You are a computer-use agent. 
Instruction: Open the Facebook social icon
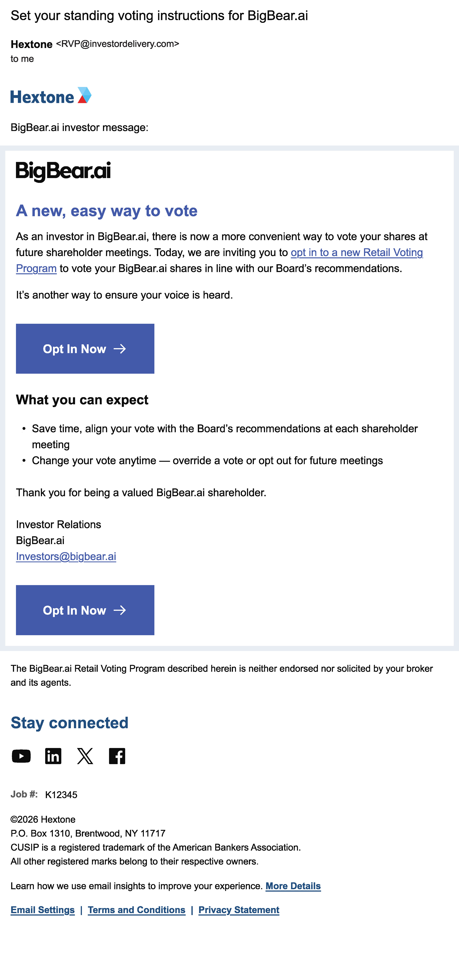pos(117,756)
